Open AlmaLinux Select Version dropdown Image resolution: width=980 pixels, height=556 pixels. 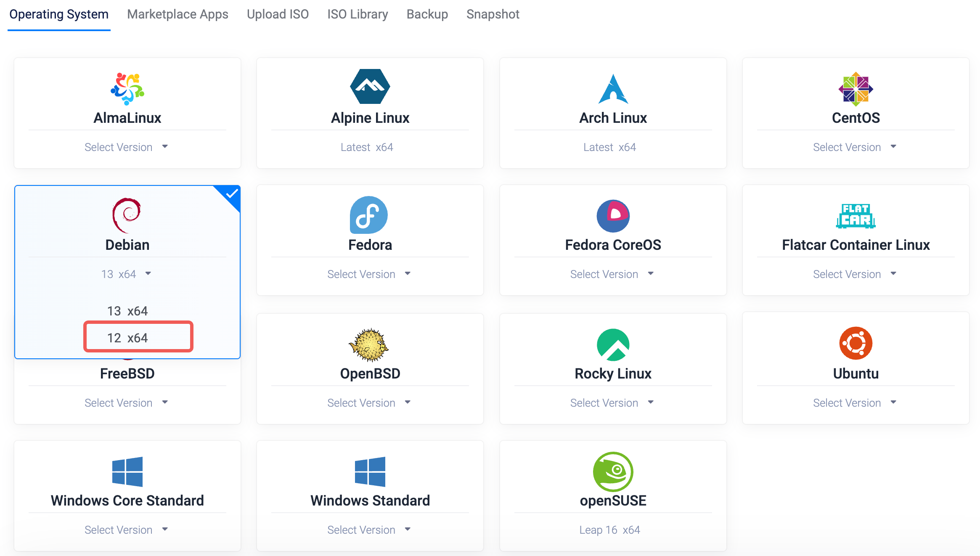point(127,147)
